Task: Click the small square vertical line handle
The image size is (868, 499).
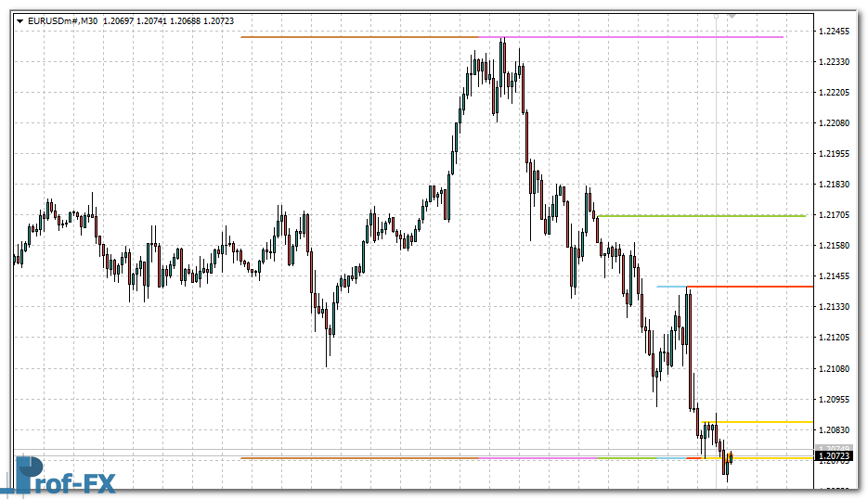Action: point(715,17)
